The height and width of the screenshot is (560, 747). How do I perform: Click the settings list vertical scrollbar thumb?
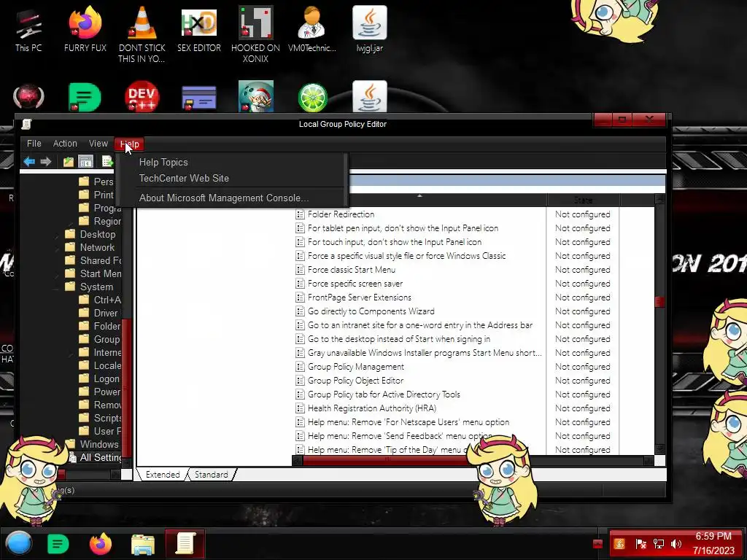click(x=659, y=302)
